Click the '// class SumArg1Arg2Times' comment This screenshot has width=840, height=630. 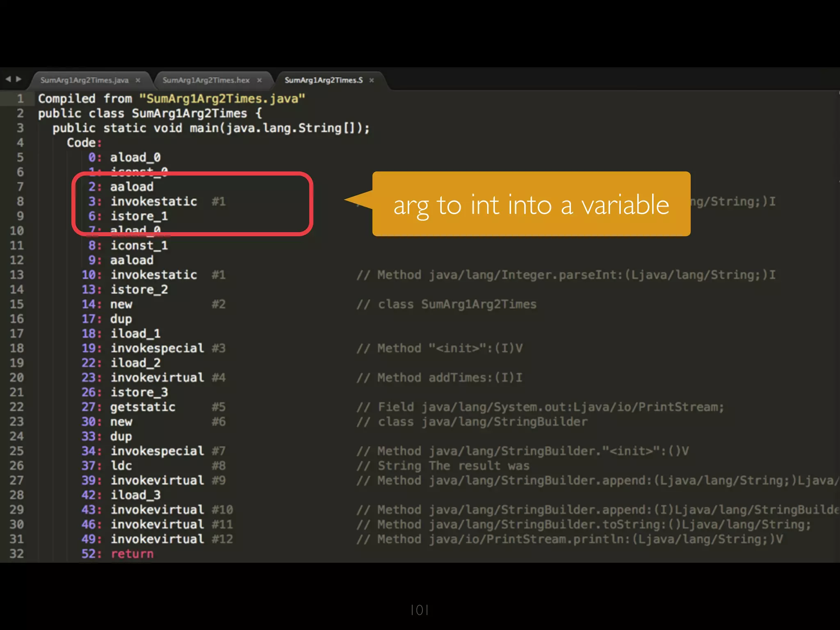446,304
